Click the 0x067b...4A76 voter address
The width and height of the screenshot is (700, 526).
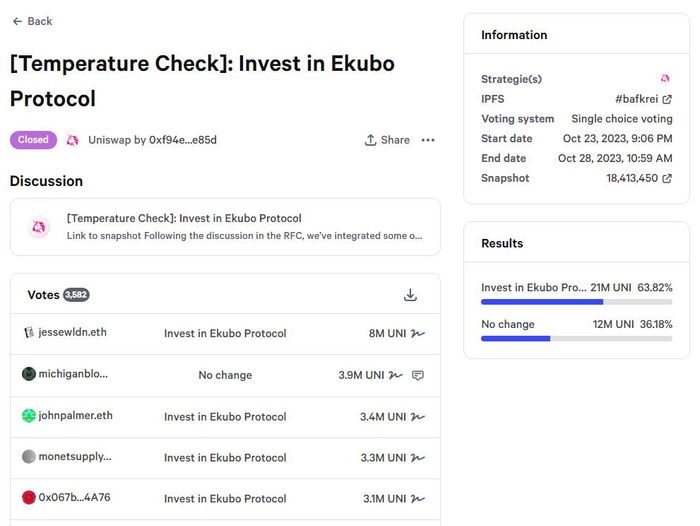(x=74, y=497)
